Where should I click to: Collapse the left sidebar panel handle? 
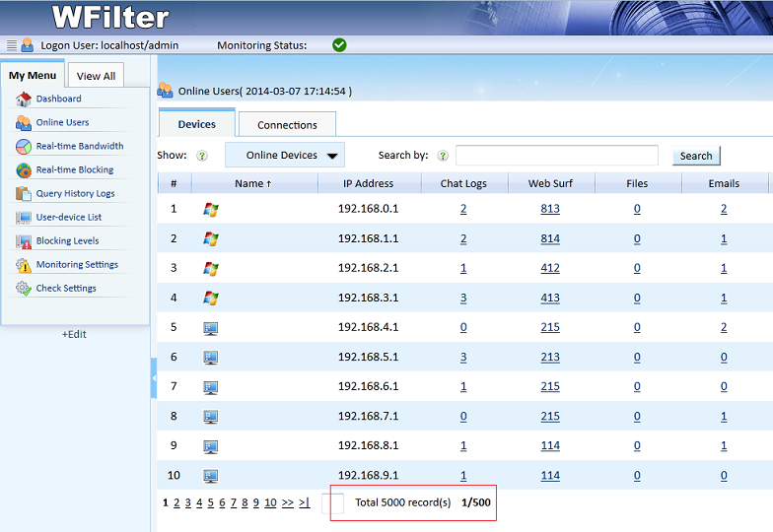[x=154, y=379]
